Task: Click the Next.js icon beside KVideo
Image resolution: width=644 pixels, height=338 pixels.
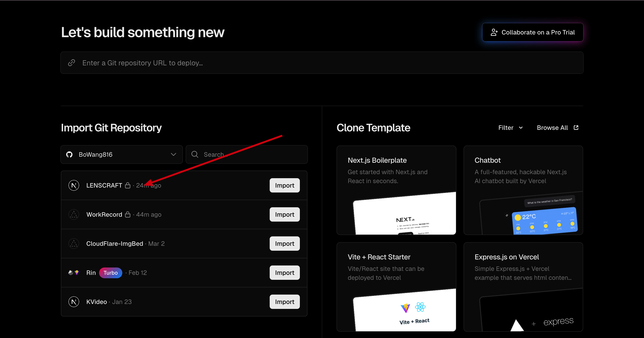Action: click(x=74, y=302)
